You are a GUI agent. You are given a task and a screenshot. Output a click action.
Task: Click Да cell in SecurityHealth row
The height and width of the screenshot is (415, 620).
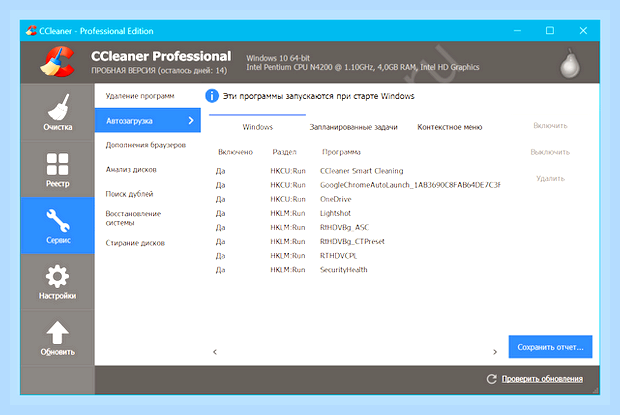220,270
